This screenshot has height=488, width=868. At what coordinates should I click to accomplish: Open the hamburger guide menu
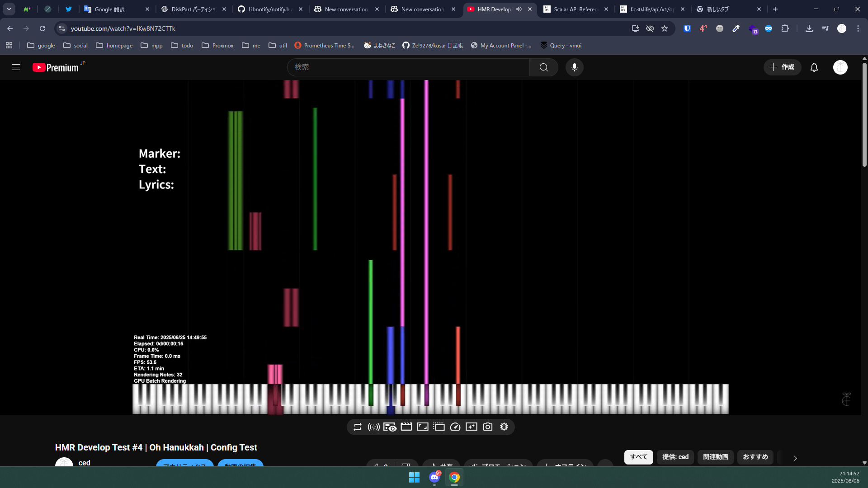[x=16, y=67]
